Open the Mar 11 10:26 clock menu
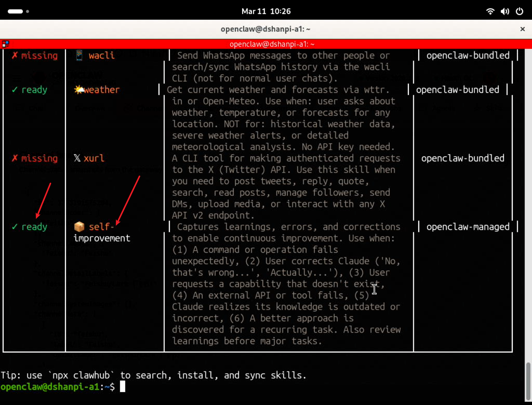Screen dimensions: 532x405 266,11
